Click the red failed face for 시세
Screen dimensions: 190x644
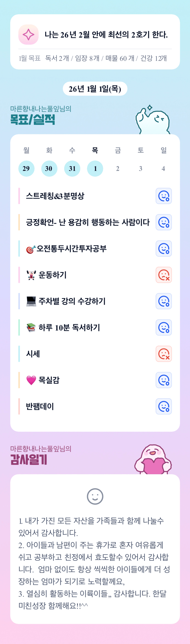coord(164,354)
